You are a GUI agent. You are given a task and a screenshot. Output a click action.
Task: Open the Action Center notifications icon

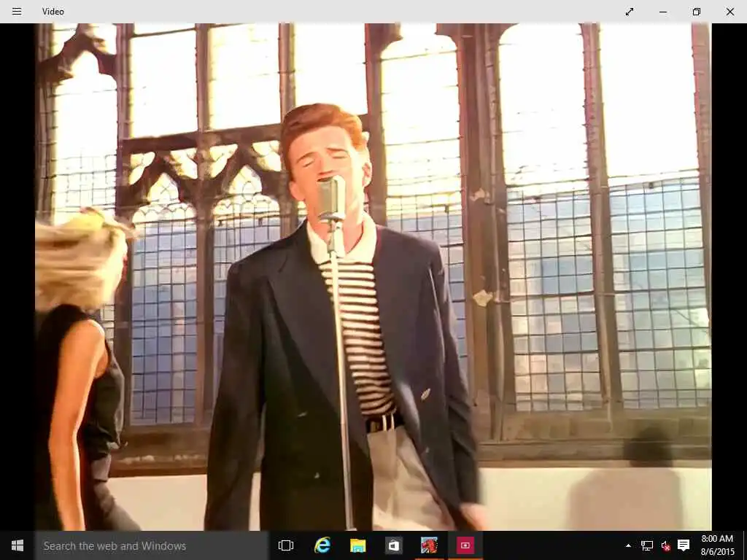coord(684,545)
